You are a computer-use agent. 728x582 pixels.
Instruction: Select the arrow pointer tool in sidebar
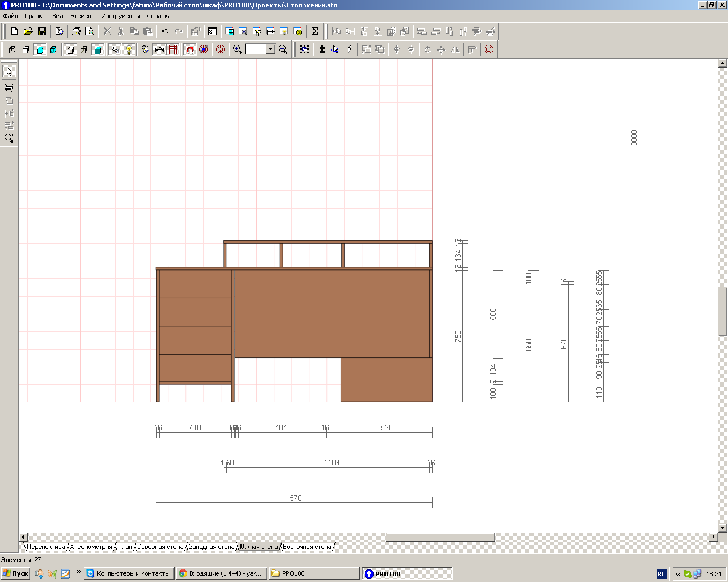pos(9,71)
